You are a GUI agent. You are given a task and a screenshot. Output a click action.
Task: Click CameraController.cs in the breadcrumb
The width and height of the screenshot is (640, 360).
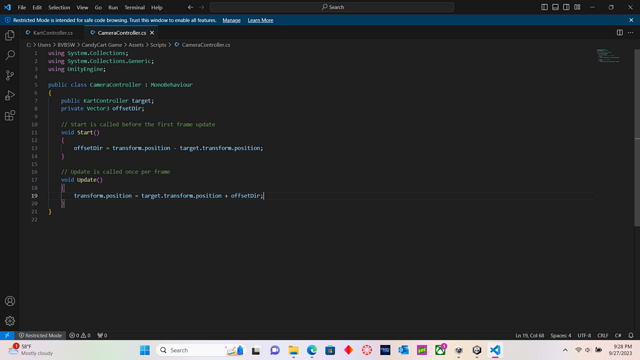(206, 45)
